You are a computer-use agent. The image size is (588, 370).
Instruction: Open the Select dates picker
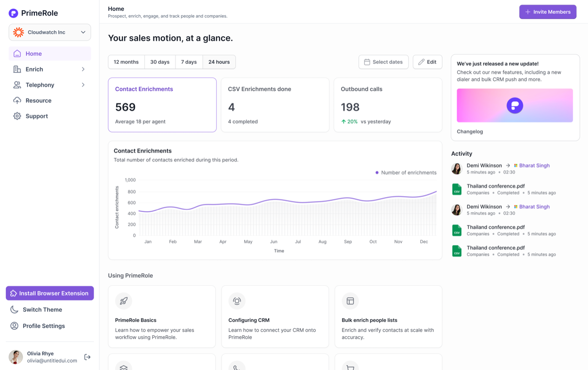coord(383,62)
